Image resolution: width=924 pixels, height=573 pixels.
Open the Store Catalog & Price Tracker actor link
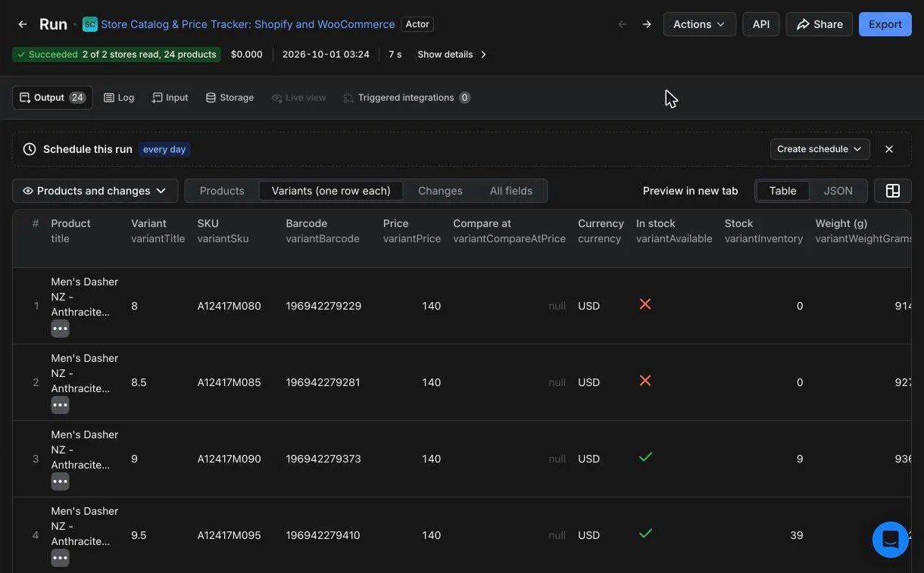248,24
